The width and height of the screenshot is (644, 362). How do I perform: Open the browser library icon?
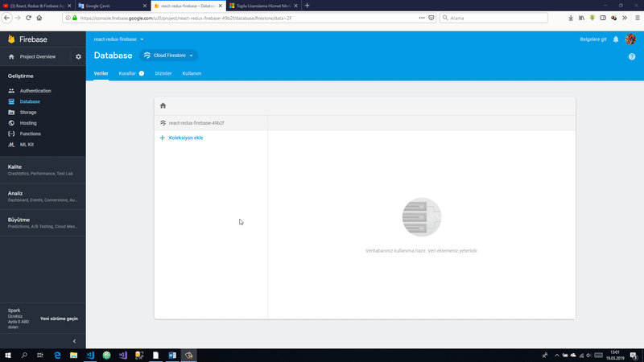[581, 18]
